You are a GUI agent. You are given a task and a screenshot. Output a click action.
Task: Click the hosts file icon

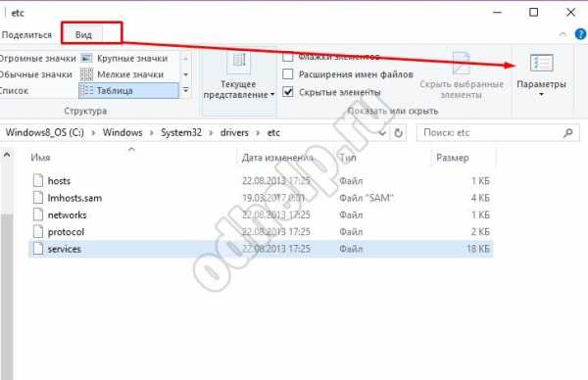pos(38,180)
